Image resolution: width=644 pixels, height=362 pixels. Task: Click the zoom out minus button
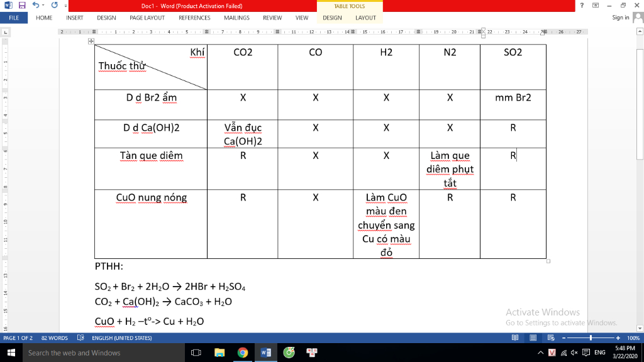click(x=564, y=337)
